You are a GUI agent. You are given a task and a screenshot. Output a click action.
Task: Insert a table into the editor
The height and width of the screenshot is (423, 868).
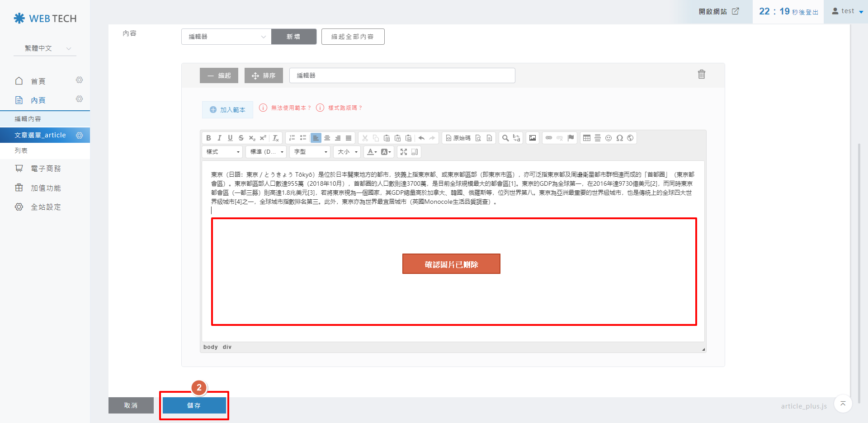click(x=587, y=138)
